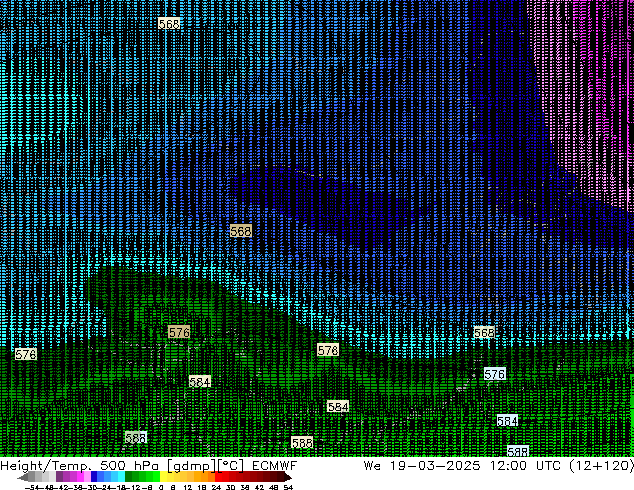Pick the yellow swatch in the color scale
Viewport: 634px width, 490px height.
(x=164, y=477)
